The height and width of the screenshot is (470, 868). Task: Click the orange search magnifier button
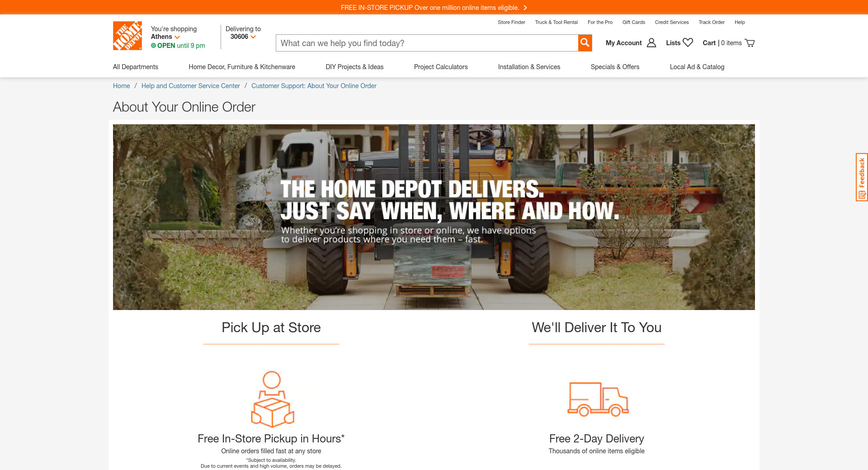(585, 43)
